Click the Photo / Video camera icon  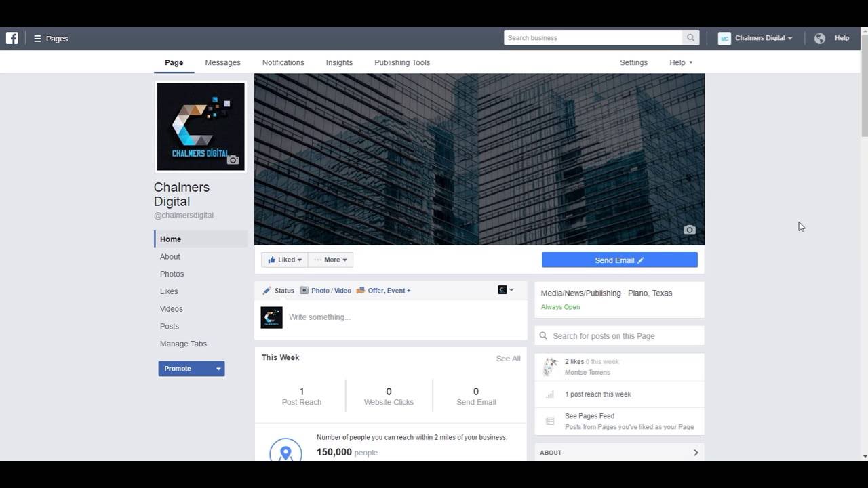pyautogui.click(x=304, y=290)
